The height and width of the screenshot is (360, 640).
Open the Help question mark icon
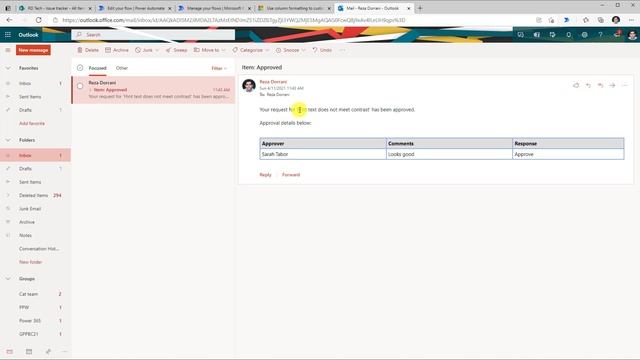coord(600,35)
